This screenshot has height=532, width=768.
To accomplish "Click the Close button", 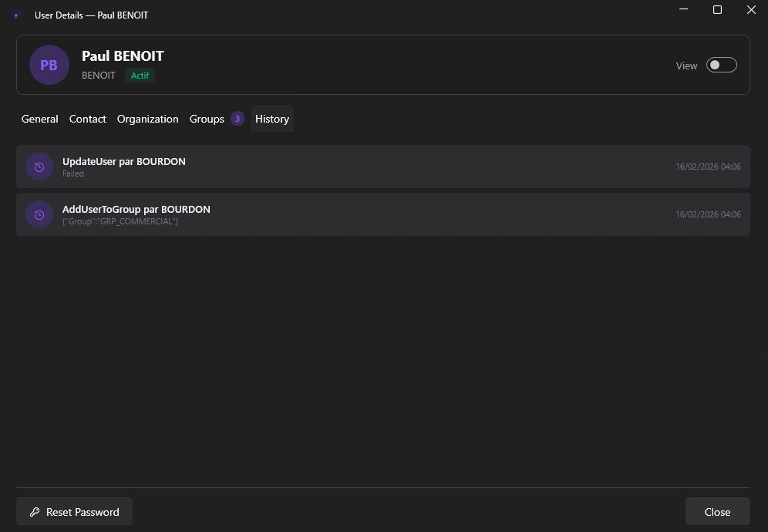I will (x=717, y=511).
